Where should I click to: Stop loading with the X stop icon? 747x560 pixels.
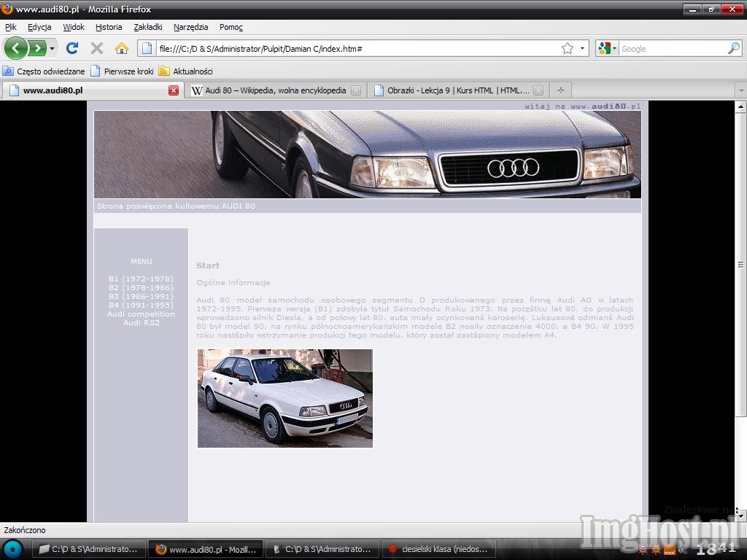point(97,48)
